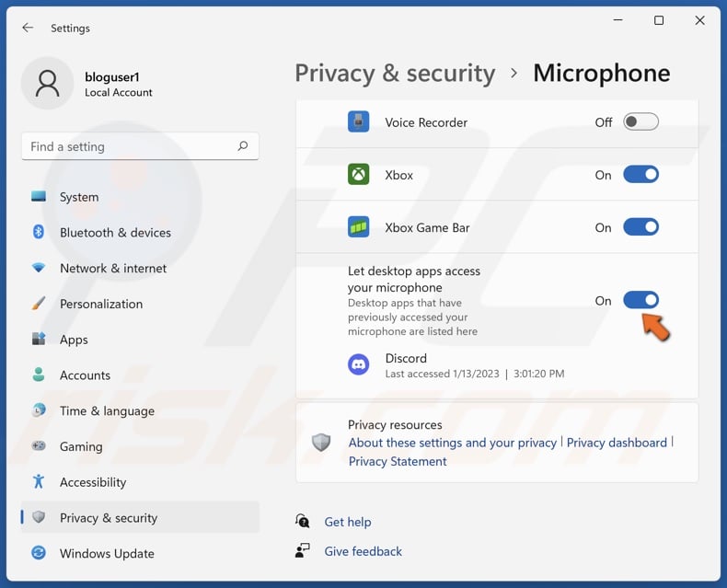
Task: Open Windows Update page
Action: point(140,553)
